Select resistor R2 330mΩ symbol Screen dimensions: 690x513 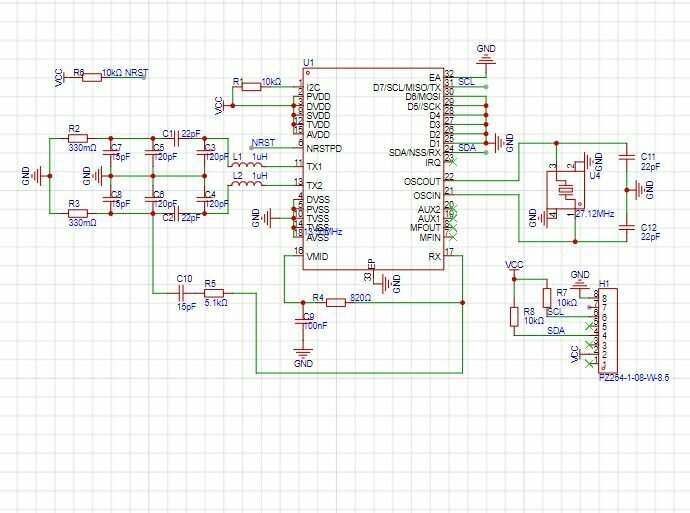coord(78,138)
